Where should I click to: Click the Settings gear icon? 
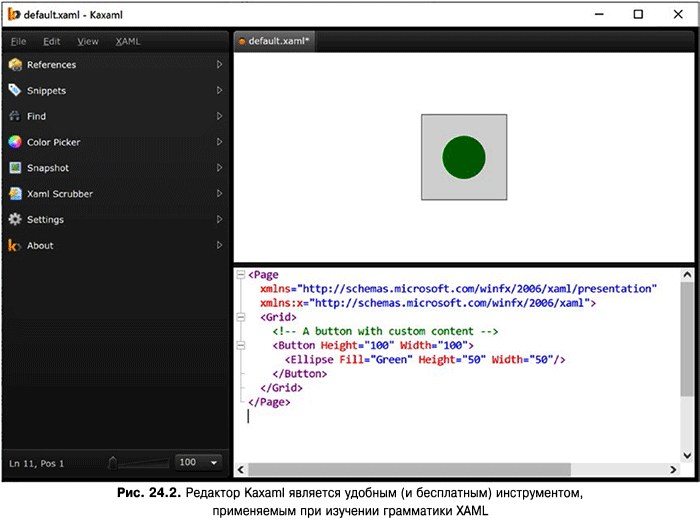pyautogui.click(x=15, y=220)
